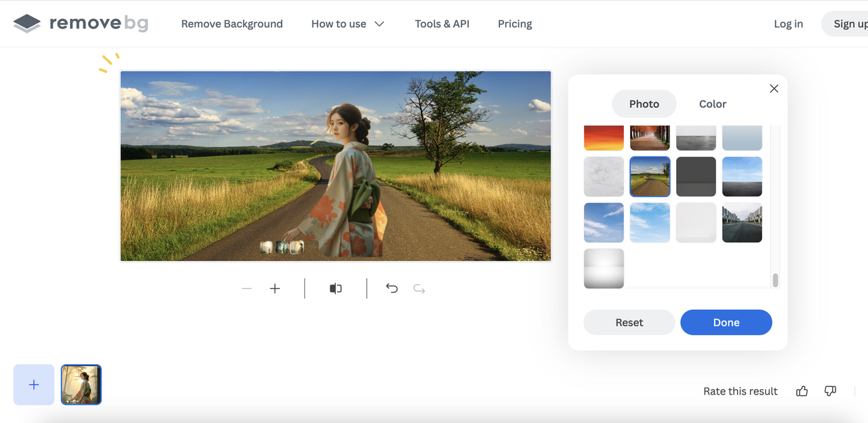Screen dimensions: 868x423
Task: Select the deep blue sky clouds background
Action: pyautogui.click(x=604, y=222)
